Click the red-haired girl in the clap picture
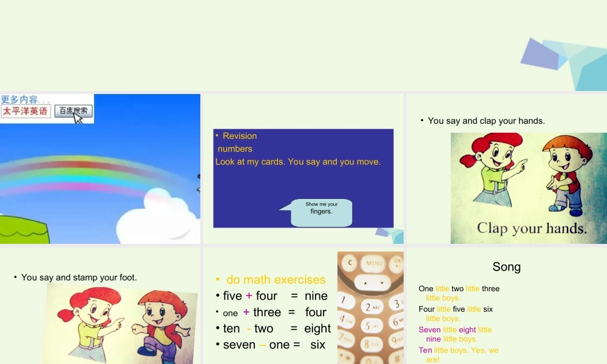 click(493, 170)
